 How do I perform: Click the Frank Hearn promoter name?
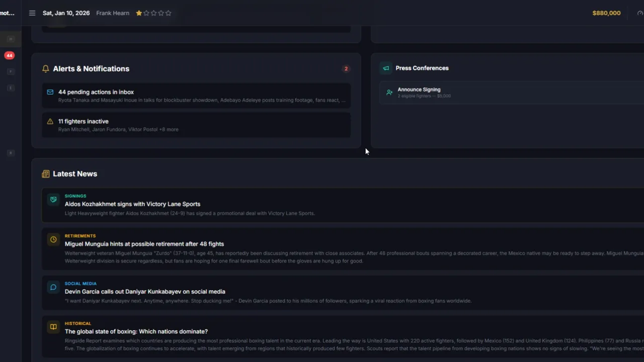click(113, 13)
